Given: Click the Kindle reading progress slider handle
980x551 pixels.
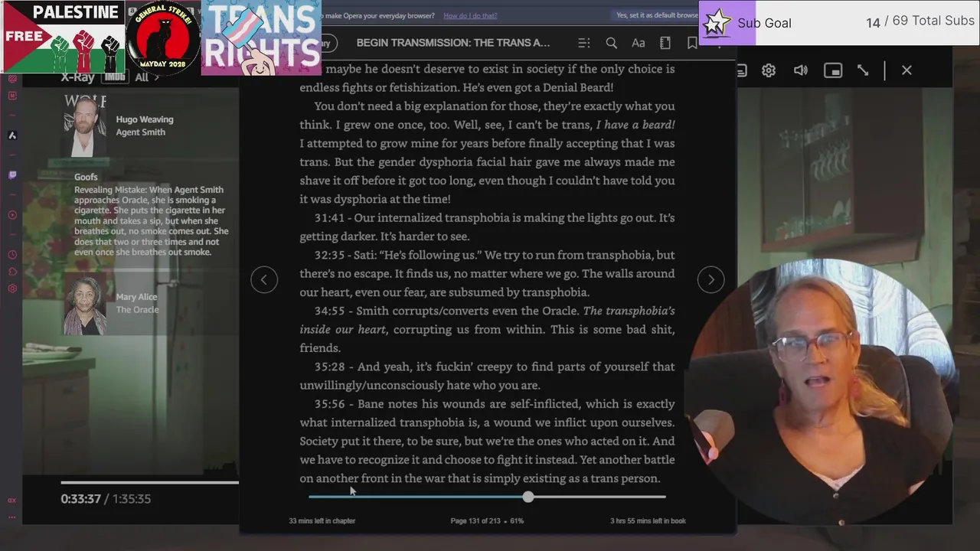Looking at the screenshot, I should [528, 497].
